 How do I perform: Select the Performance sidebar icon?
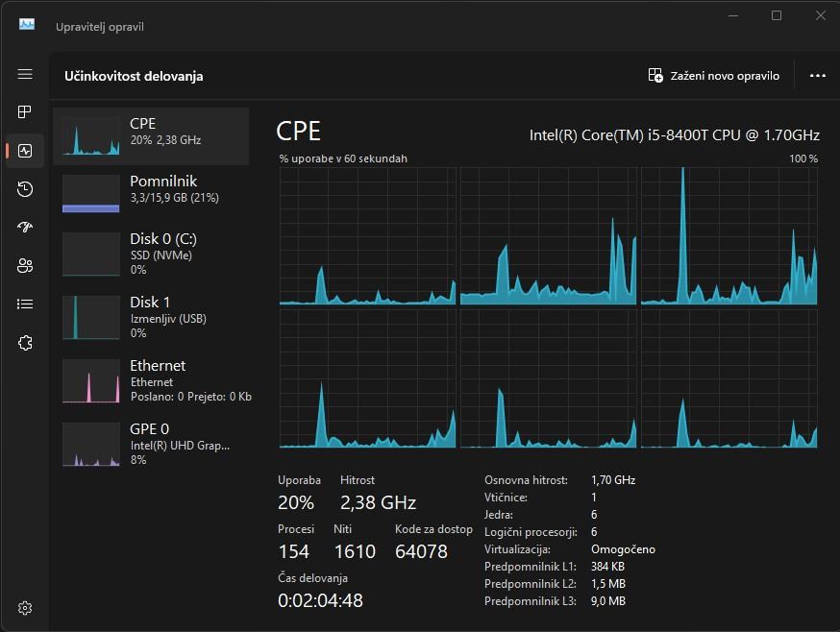[25, 151]
